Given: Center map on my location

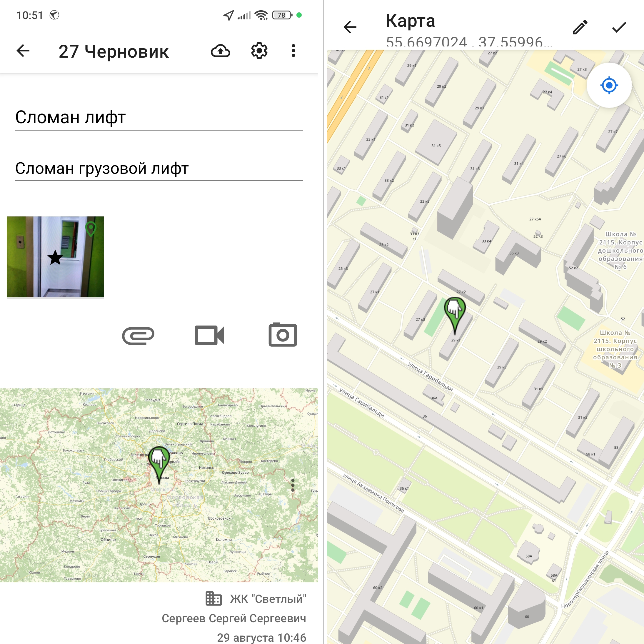Looking at the screenshot, I should point(609,85).
